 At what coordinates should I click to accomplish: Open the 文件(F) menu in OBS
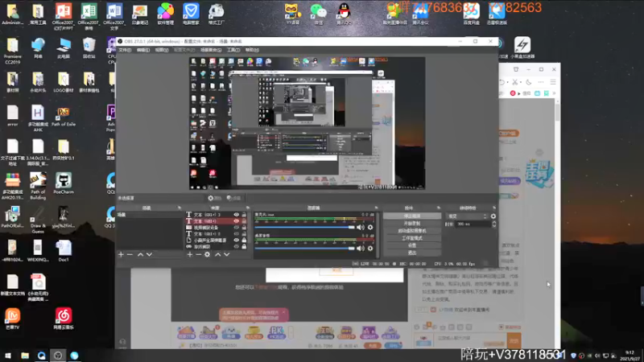pos(125,50)
